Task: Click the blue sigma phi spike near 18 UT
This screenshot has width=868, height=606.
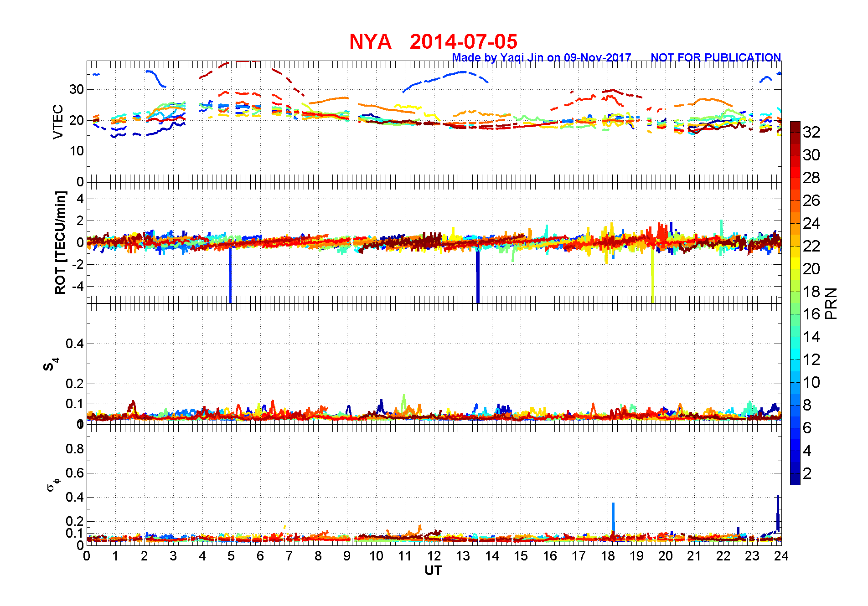Action: point(613,517)
